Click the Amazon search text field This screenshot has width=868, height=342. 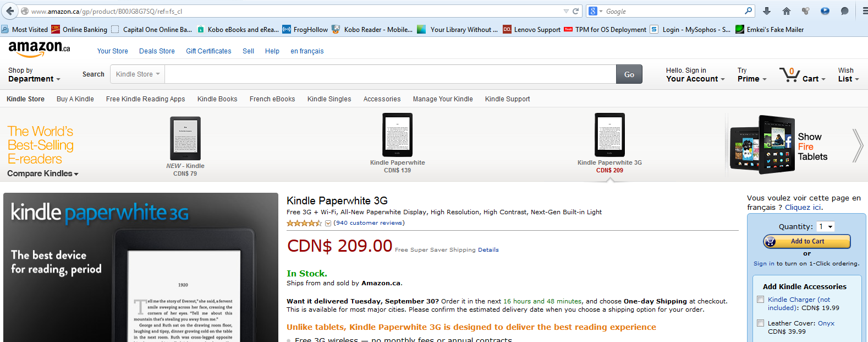(390, 74)
